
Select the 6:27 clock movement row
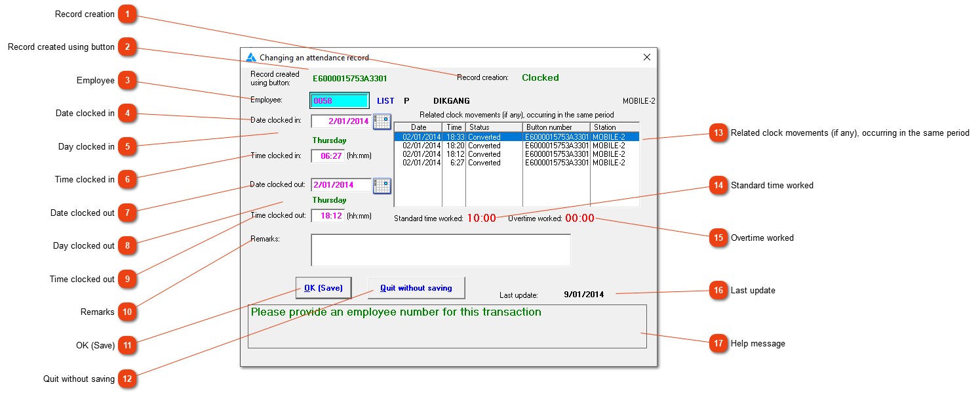[x=517, y=163]
